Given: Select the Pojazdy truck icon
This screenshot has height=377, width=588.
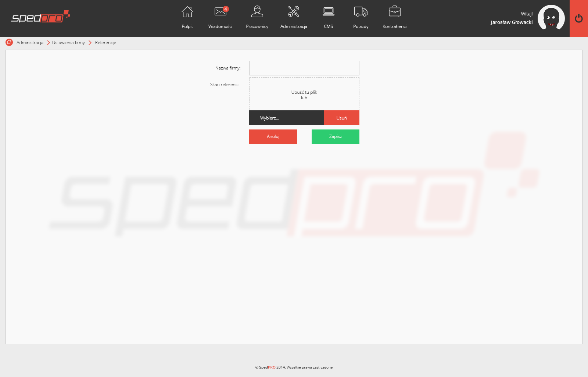Looking at the screenshot, I should [361, 12].
